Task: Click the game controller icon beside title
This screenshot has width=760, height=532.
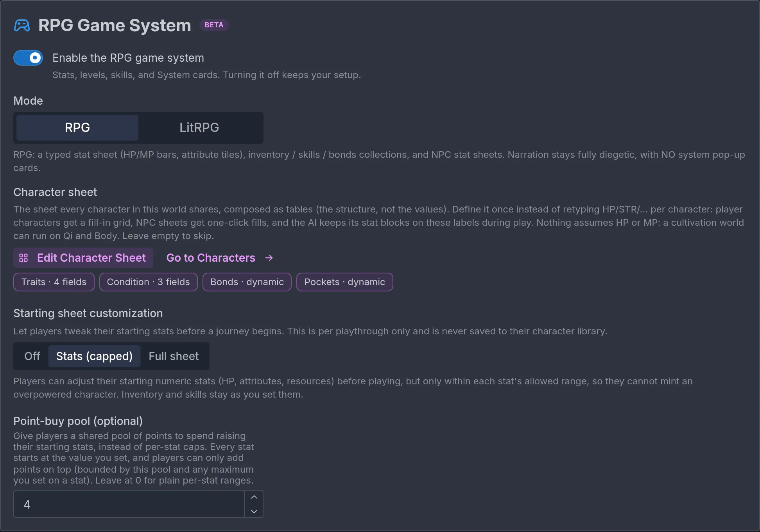Action: click(x=22, y=25)
